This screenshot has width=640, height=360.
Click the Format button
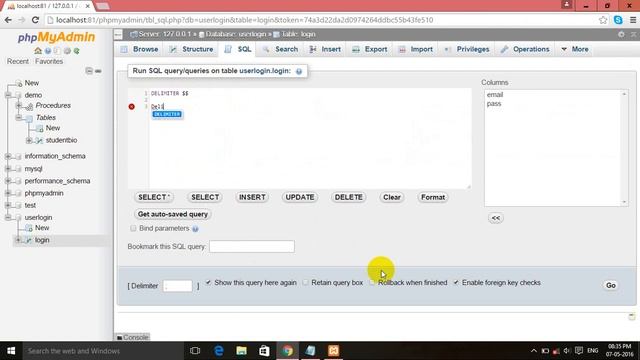point(433,197)
